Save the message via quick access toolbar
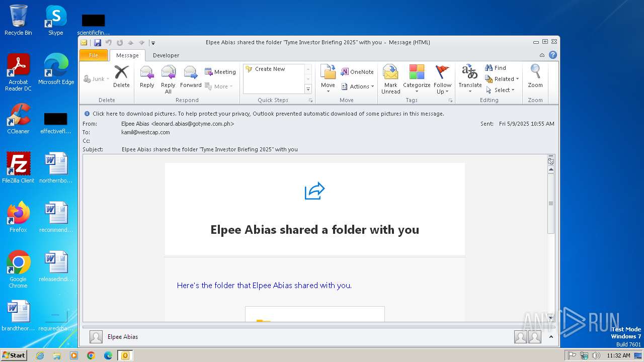This screenshot has height=362, width=644. (98, 43)
